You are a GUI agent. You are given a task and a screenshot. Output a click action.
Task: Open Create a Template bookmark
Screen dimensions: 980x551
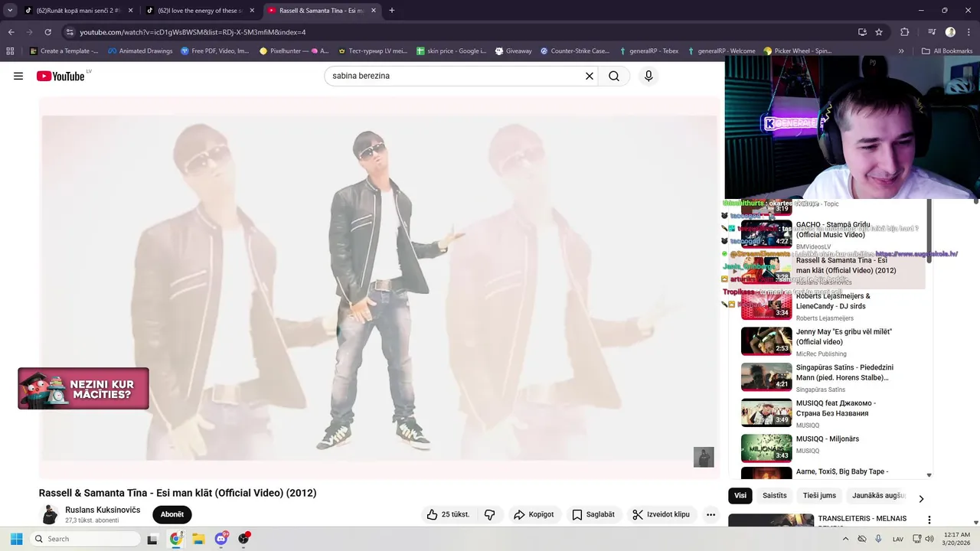point(64,51)
